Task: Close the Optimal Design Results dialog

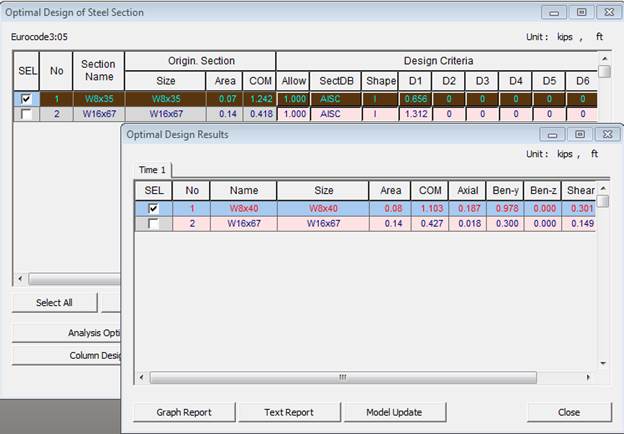Action: pos(569,412)
